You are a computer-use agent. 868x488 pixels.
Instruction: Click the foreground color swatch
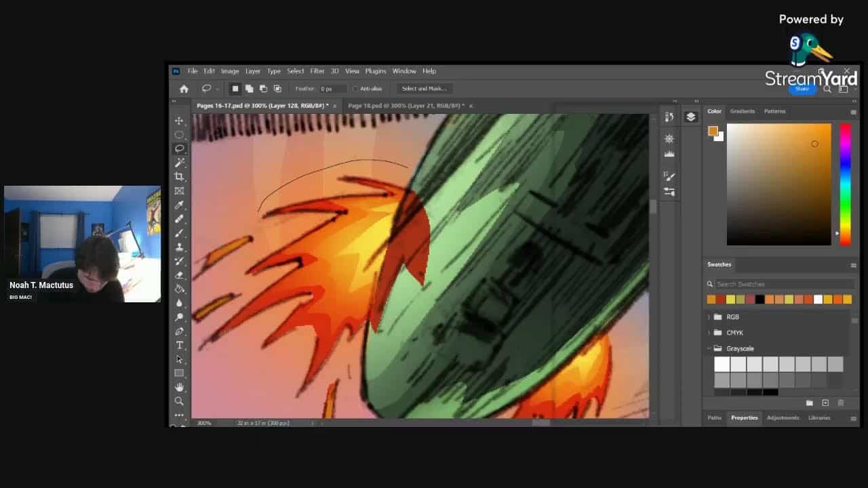click(712, 131)
